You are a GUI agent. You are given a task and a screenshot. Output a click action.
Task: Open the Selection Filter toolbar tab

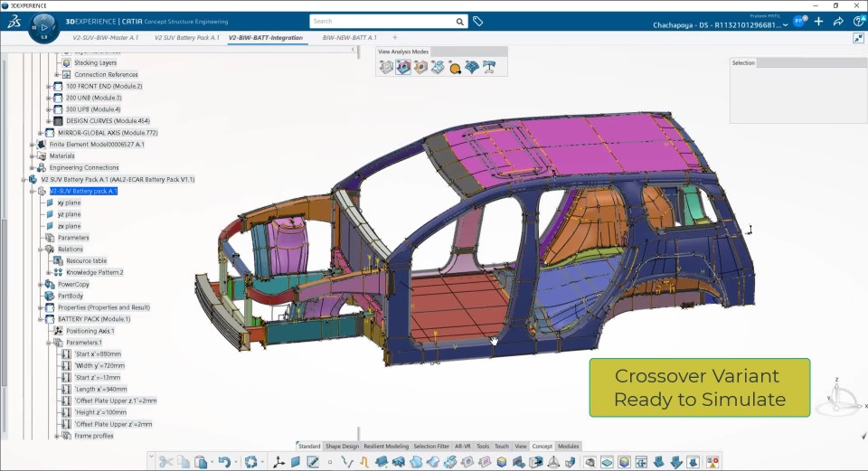[431, 446]
